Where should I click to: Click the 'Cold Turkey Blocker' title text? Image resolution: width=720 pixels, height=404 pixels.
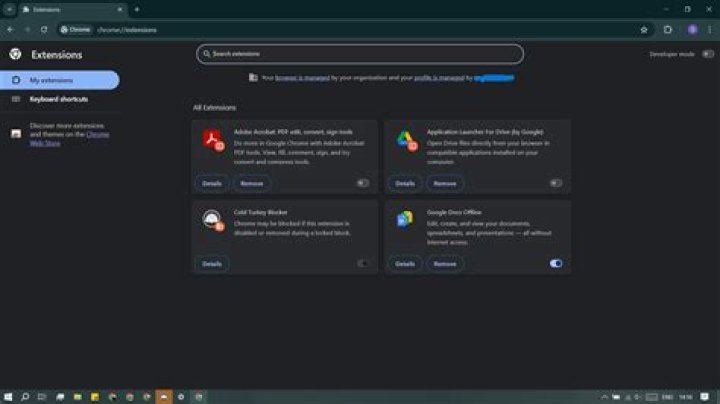[260, 212]
